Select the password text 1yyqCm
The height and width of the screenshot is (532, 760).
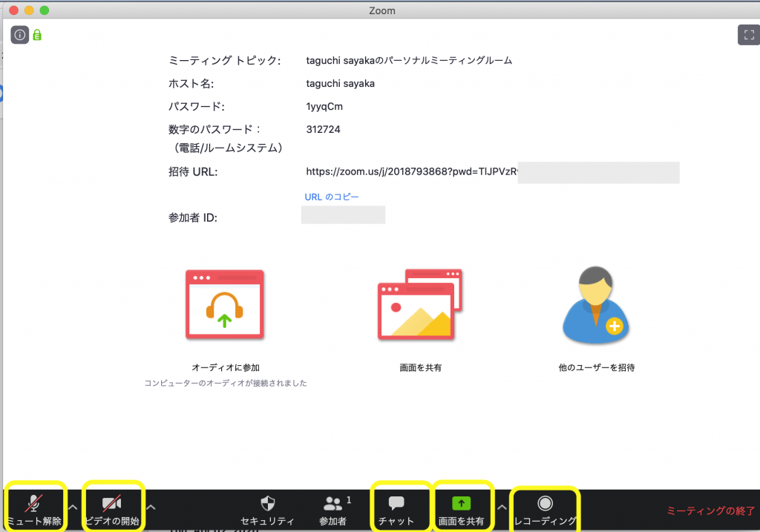coord(324,107)
